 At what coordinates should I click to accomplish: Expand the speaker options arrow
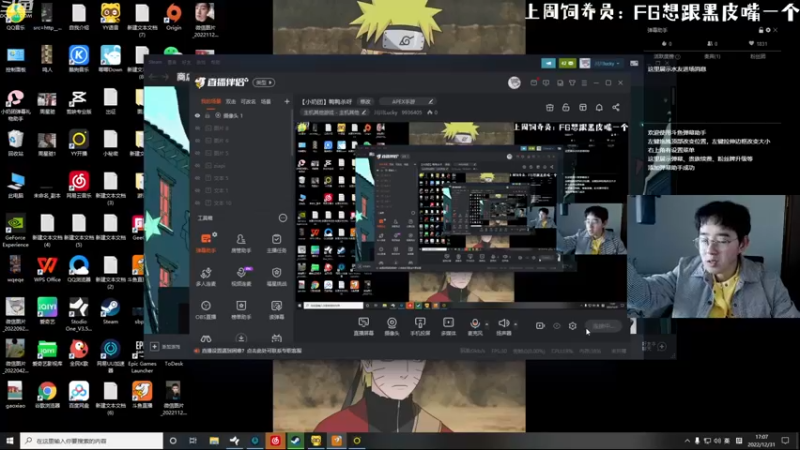[x=515, y=324]
